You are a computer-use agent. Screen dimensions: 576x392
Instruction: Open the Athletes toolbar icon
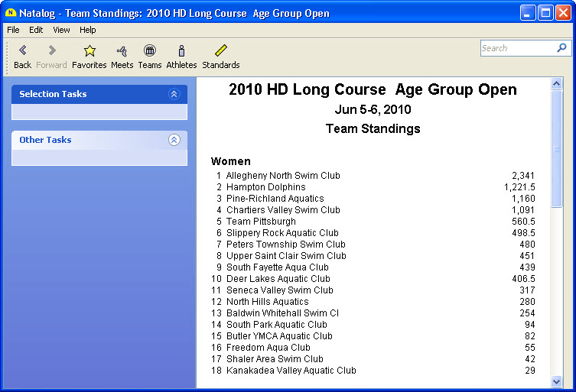181,51
